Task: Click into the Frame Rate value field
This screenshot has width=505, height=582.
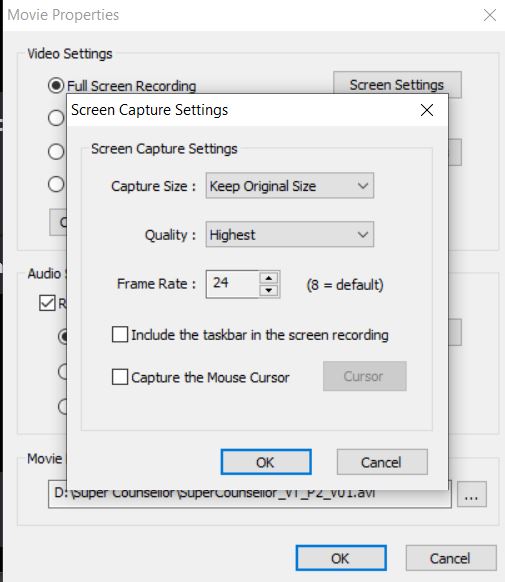Action: coord(232,284)
